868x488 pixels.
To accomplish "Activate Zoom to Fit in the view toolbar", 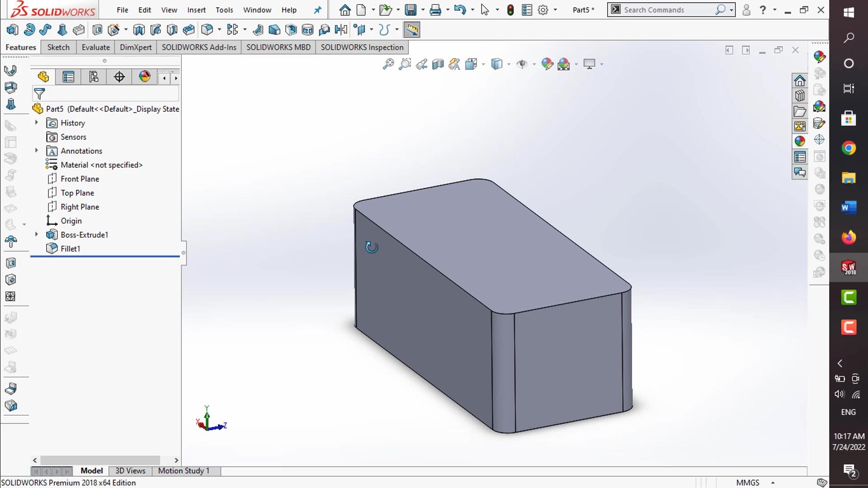I will click(x=388, y=64).
